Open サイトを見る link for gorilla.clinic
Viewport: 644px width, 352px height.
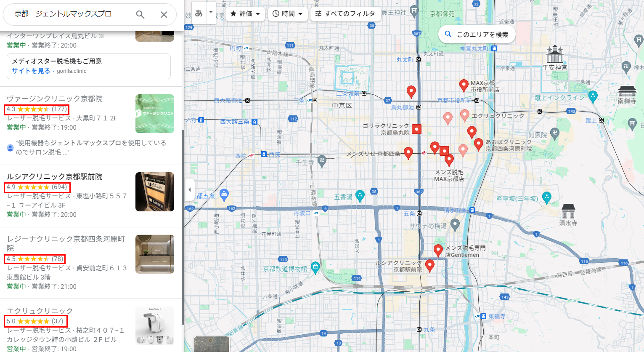pos(31,71)
